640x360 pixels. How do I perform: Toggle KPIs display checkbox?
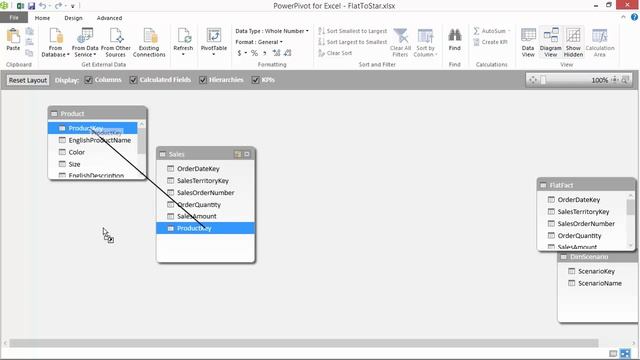point(255,80)
